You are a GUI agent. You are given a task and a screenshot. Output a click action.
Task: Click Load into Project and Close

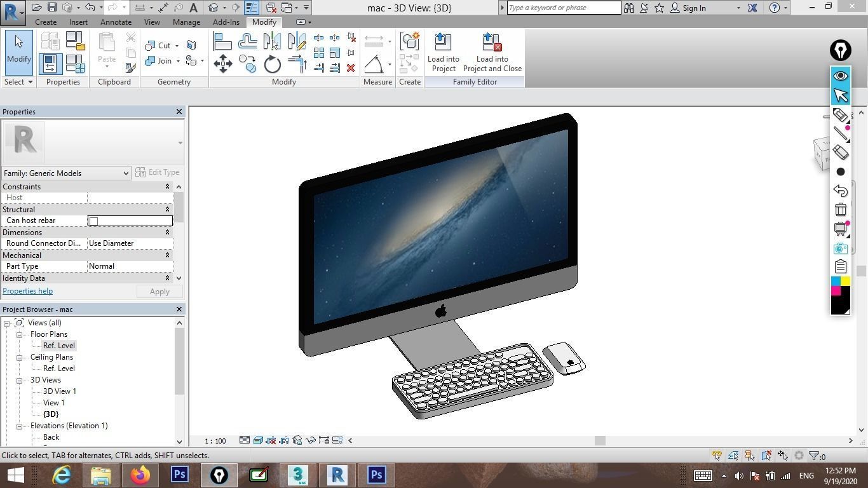tap(493, 52)
